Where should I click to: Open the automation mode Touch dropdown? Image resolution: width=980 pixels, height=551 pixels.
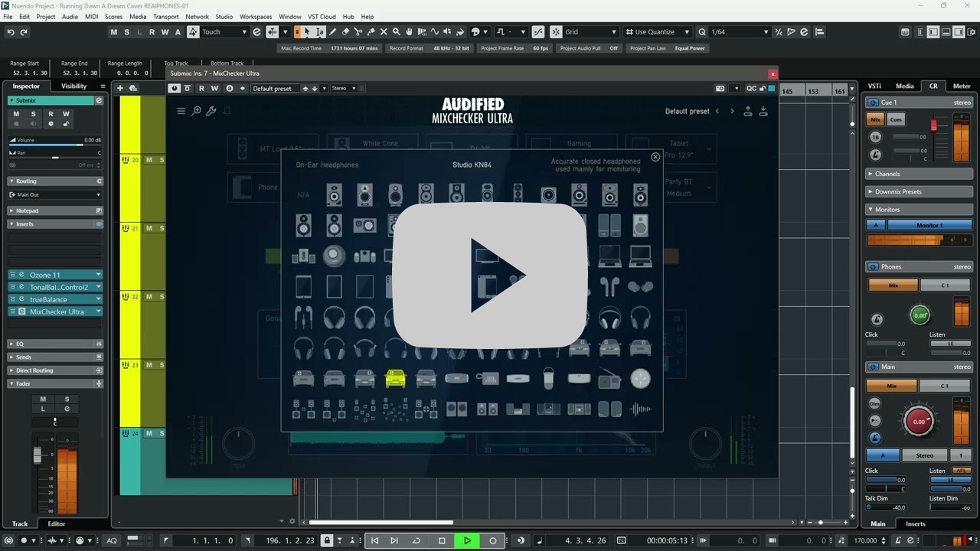(224, 32)
